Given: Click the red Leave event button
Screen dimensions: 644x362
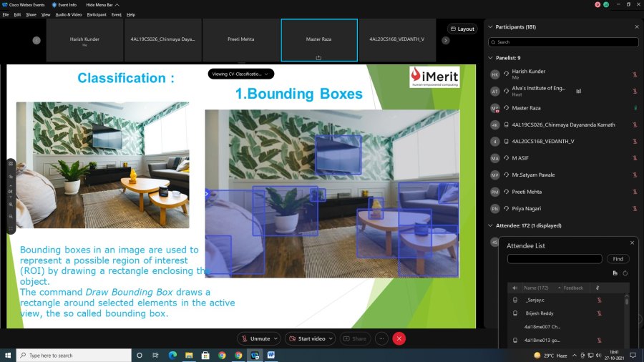Looking at the screenshot, I should [x=399, y=338].
